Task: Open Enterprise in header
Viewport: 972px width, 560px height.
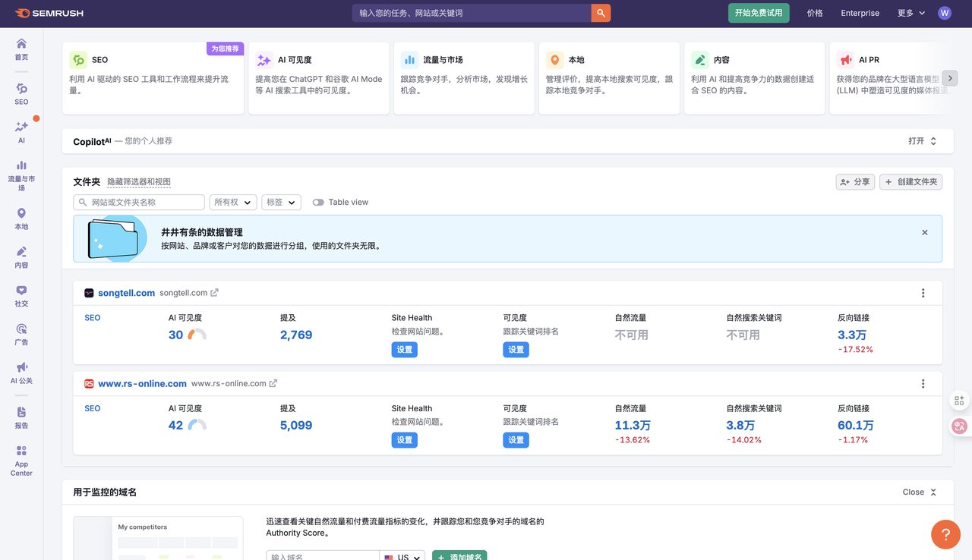Action: click(860, 13)
